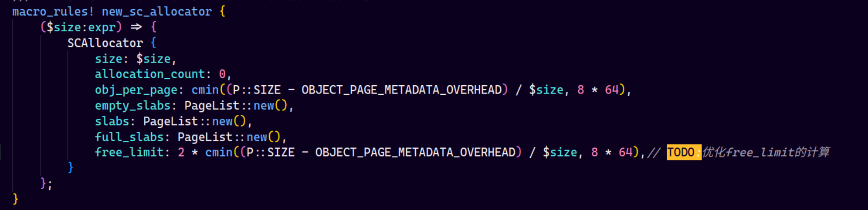Screen dimensions: 868x210
Task: Place cursor on new_sc_allocator macro name
Action: coord(156,12)
